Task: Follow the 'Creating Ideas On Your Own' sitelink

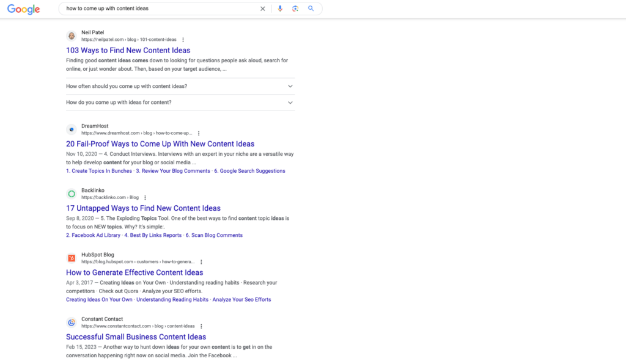Action: pyautogui.click(x=99, y=300)
